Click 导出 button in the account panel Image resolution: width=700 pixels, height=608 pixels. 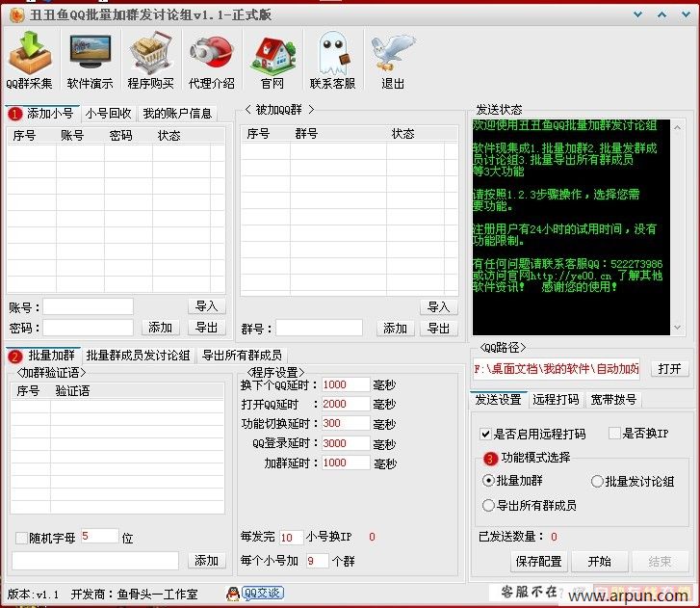coord(206,328)
